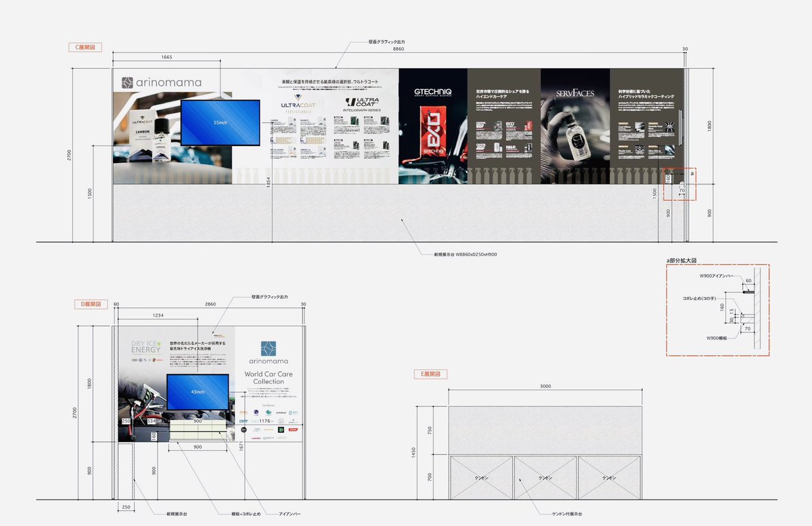Click the arinomama logo on C elevation
This screenshot has width=812, height=526.
pos(162,82)
